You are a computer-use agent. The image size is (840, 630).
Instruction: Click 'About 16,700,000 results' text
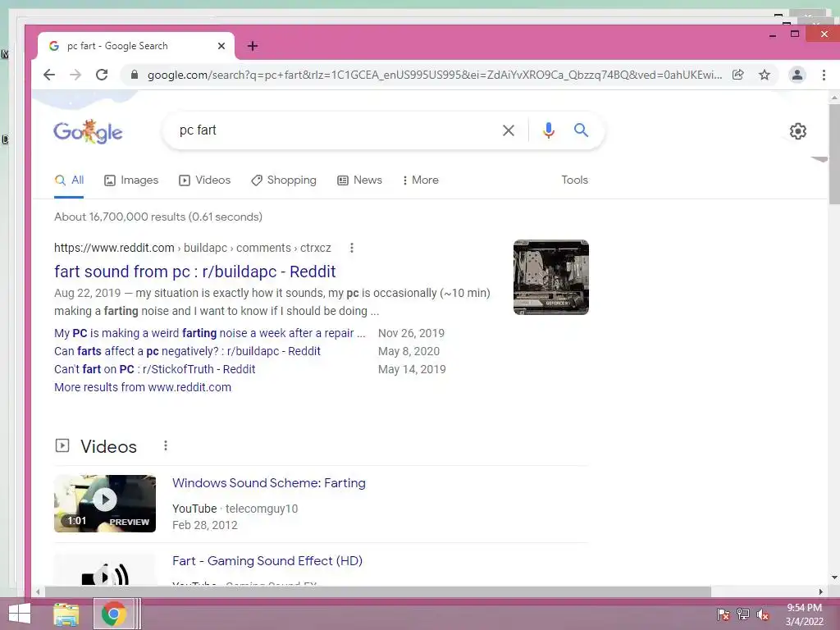tap(158, 217)
